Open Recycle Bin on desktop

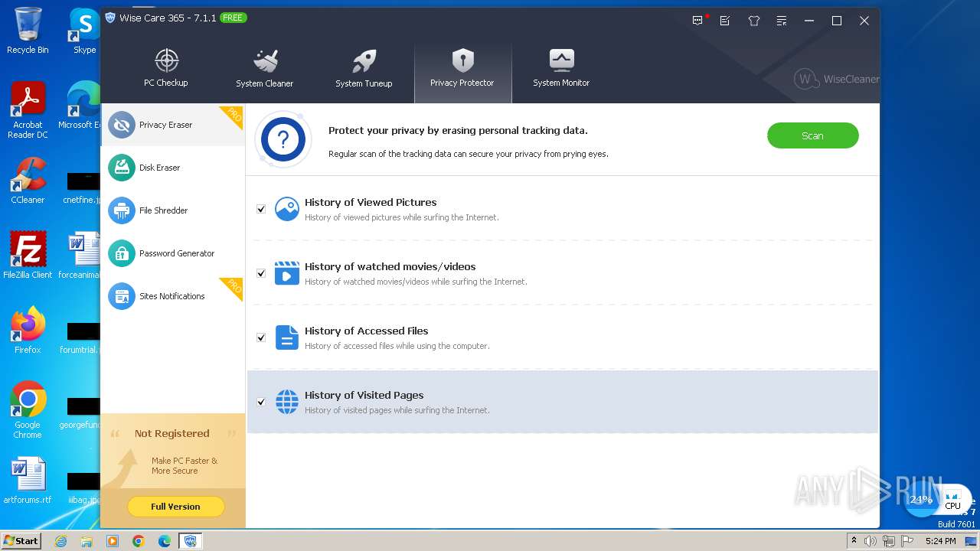28,31
